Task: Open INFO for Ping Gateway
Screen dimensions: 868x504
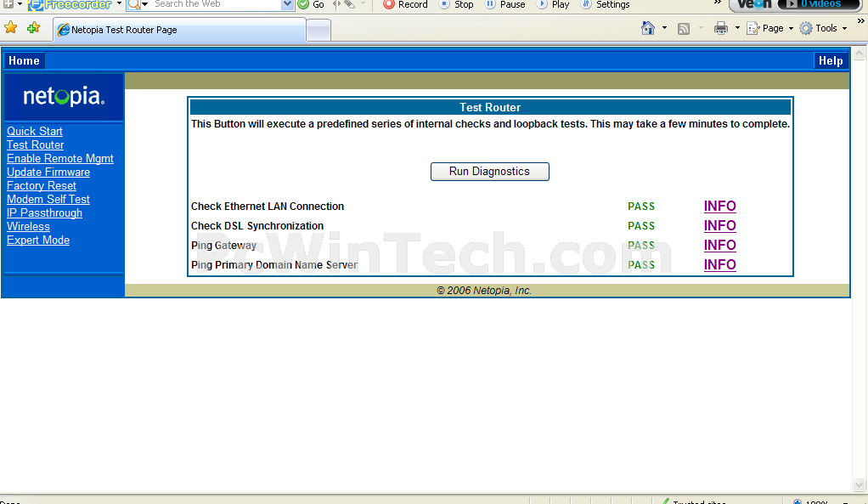Action: [x=719, y=246]
